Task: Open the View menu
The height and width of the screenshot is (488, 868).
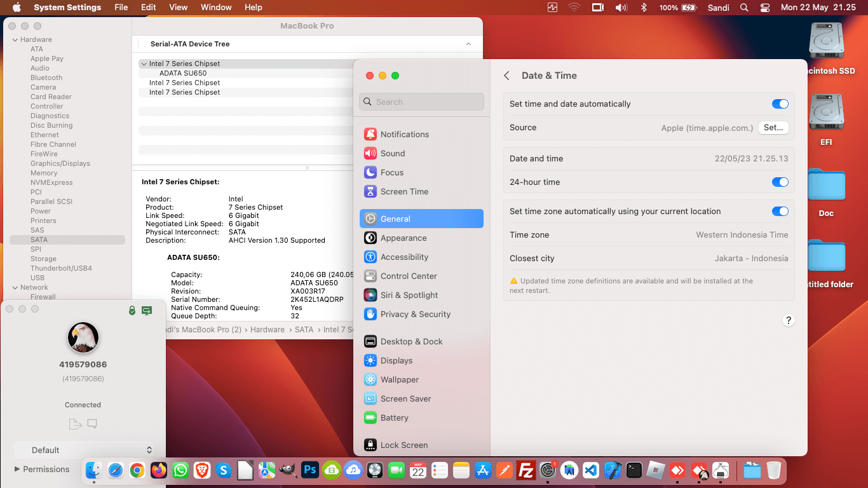Action: [179, 8]
